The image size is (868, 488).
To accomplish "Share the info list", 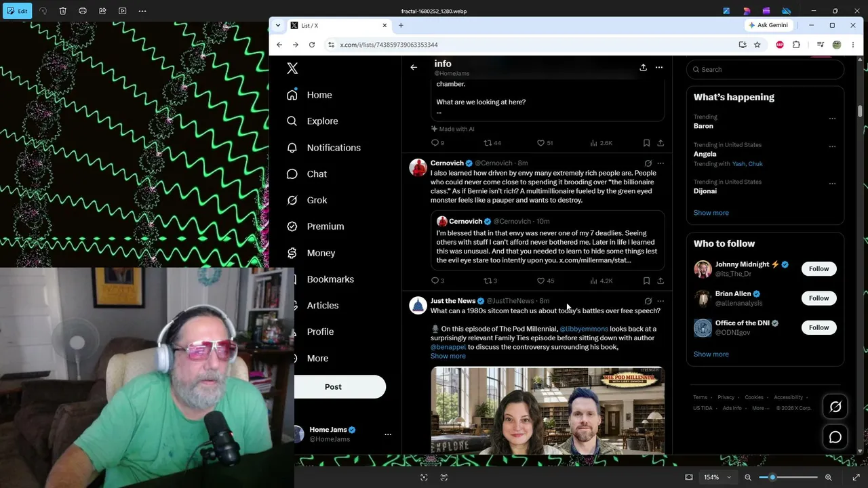I will pos(643,68).
